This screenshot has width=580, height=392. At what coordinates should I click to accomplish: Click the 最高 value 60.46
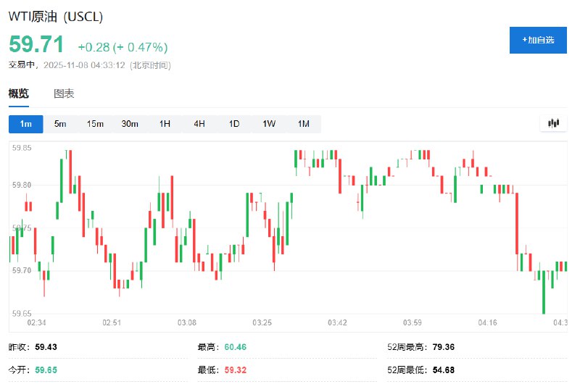pos(235,347)
